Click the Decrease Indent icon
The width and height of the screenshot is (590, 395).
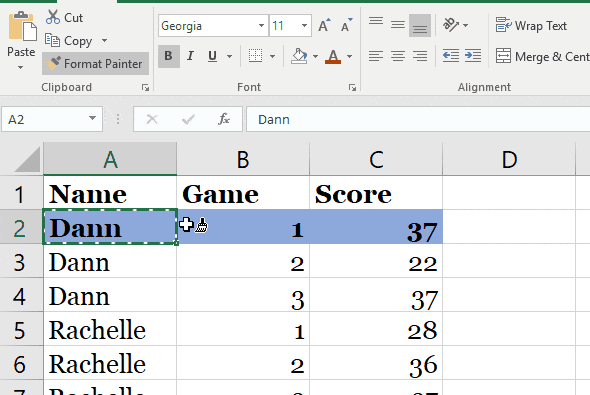pos(450,56)
